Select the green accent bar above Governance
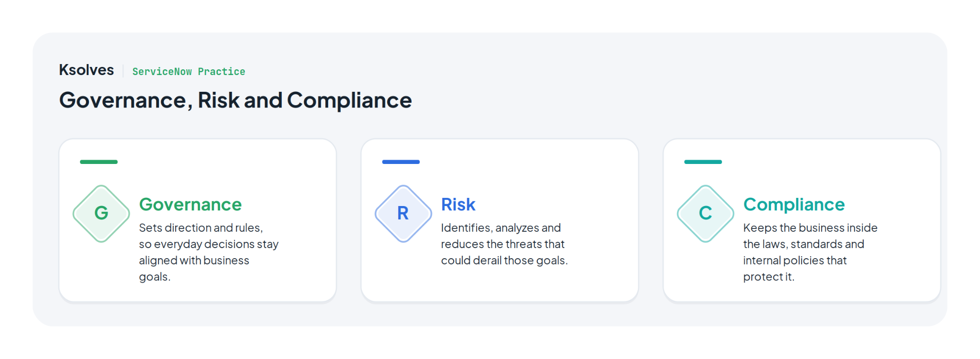This screenshot has width=980, height=359. pos(99,162)
